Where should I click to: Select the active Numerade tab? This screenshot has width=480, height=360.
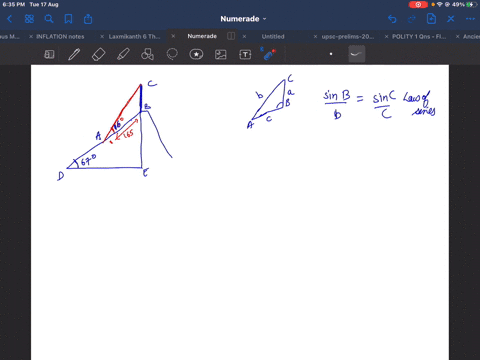202,36
